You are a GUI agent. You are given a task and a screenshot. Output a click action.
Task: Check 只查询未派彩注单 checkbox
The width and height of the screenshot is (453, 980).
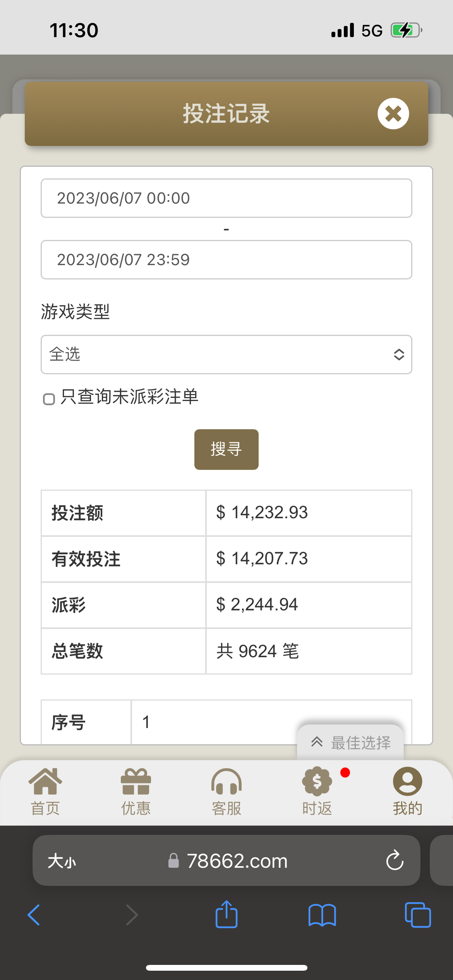point(49,399)
